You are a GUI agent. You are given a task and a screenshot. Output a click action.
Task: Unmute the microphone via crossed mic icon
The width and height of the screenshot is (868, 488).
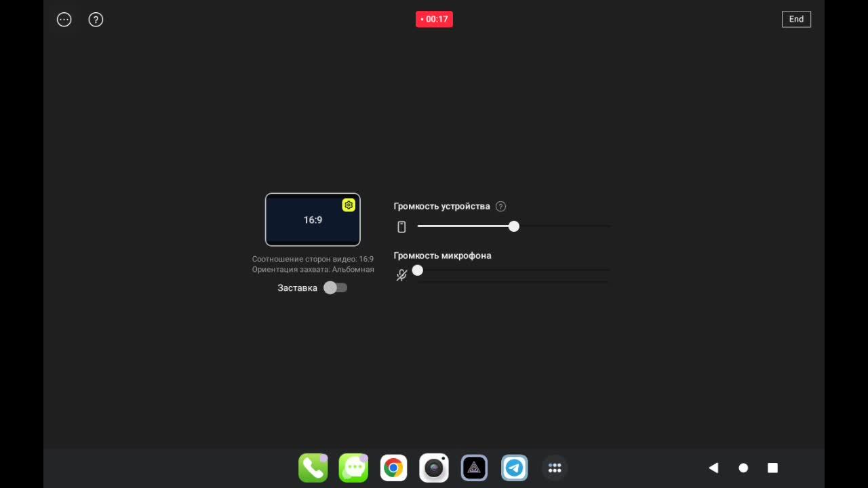pos(401,274)
